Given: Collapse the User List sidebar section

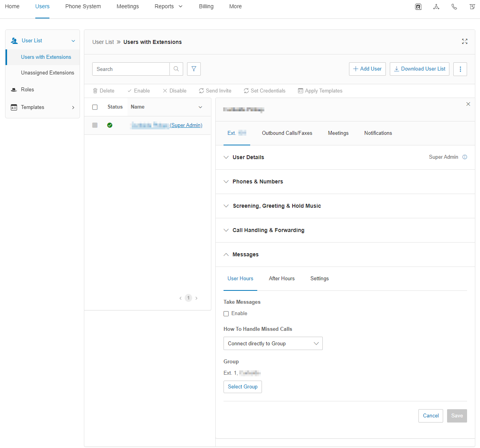Looking at the screenshot, I should click(x=73, y=41).
